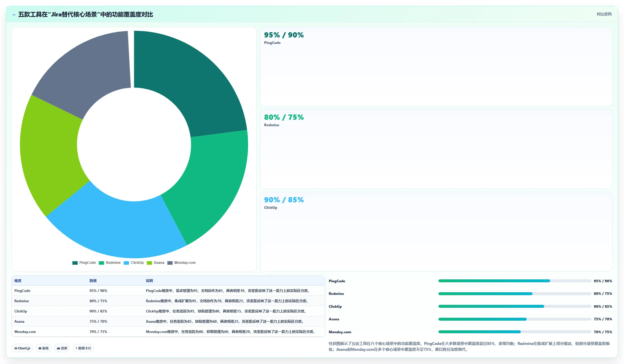Click the 维度 column header in the table
The image size is (624, 364).
18,281
